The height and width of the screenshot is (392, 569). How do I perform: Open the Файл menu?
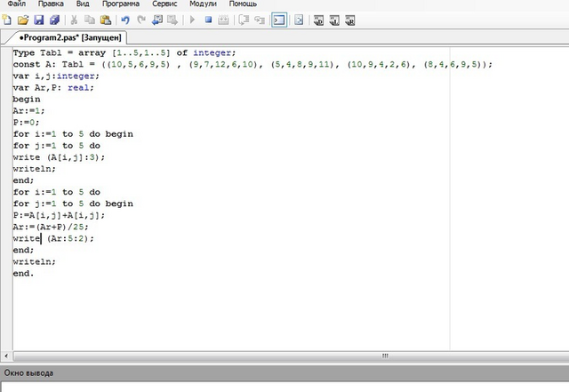click(17, 4)
